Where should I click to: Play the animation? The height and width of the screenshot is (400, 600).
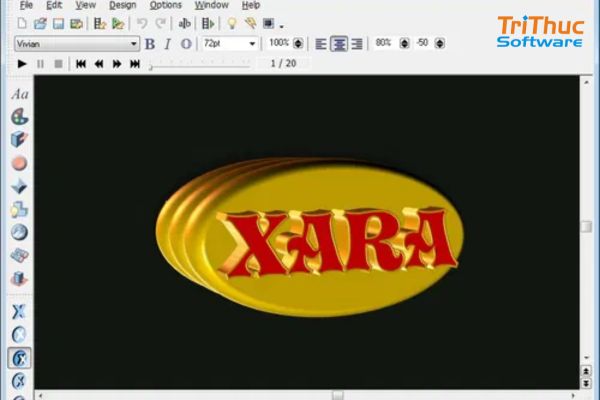(22, 64)
